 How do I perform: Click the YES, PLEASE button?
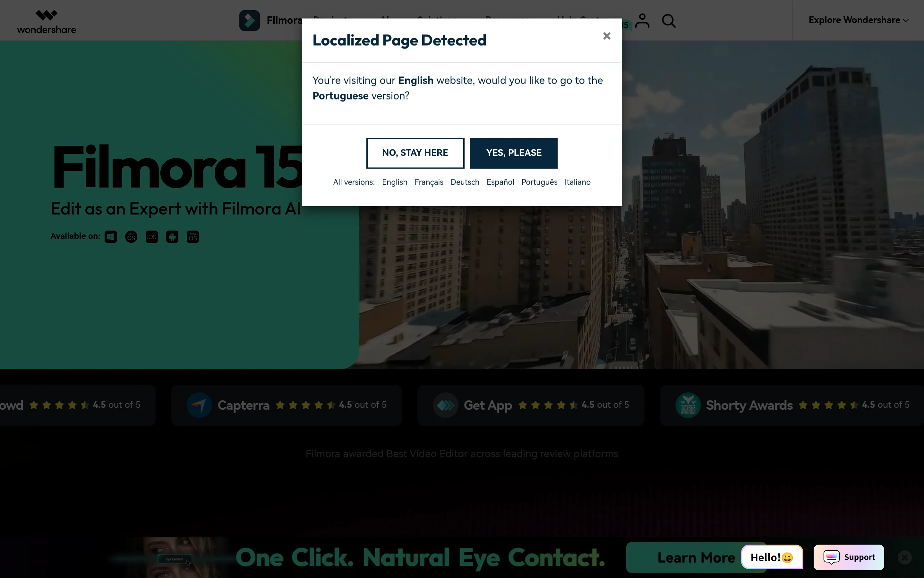[x=514, y=153]
